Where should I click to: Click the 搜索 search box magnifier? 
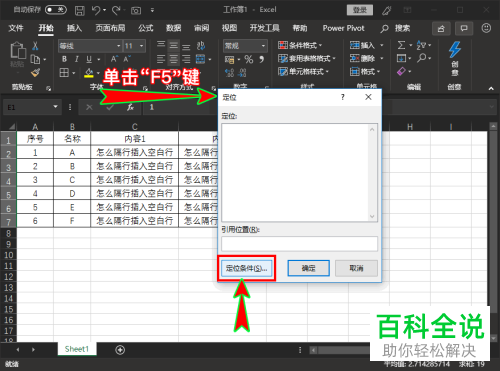(x=384, y=29)
